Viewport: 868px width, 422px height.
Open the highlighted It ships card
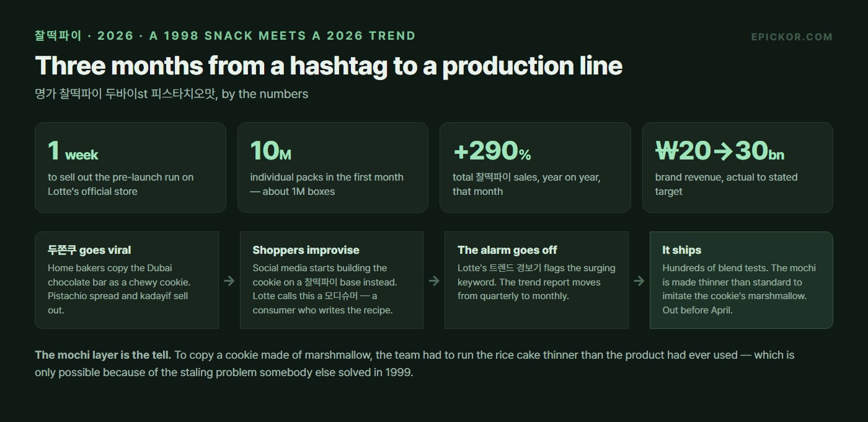742,280
